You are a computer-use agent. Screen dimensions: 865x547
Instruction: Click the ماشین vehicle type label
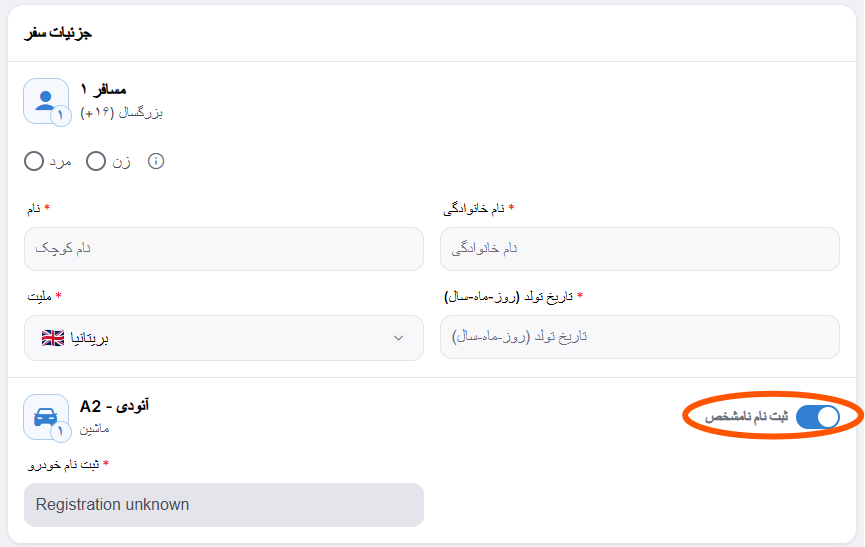(94, 428)
